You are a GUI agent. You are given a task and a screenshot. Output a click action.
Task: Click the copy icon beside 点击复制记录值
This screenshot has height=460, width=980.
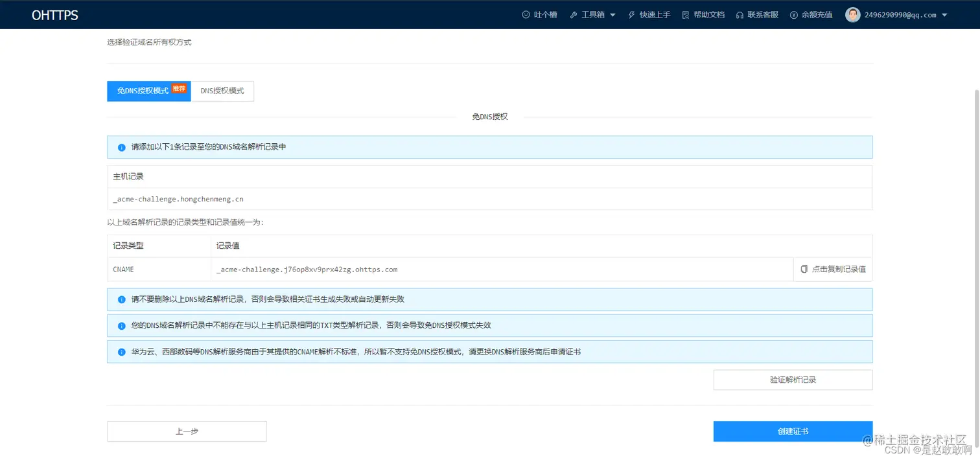tap(804, 269)
